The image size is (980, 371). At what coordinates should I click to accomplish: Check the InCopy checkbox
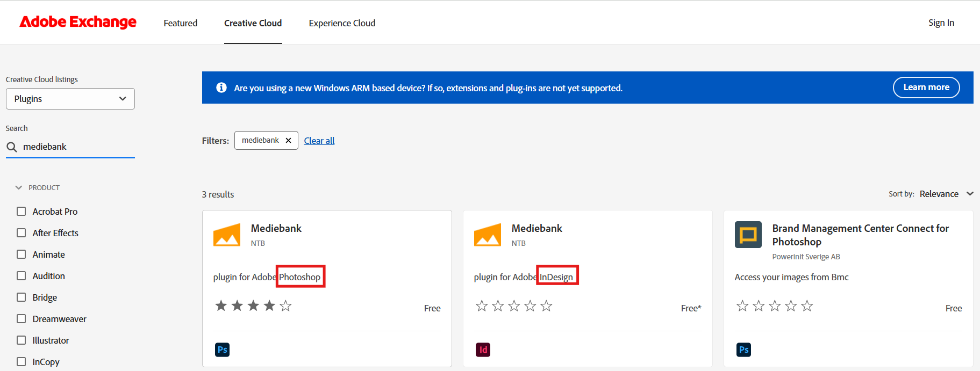(22, 362)
